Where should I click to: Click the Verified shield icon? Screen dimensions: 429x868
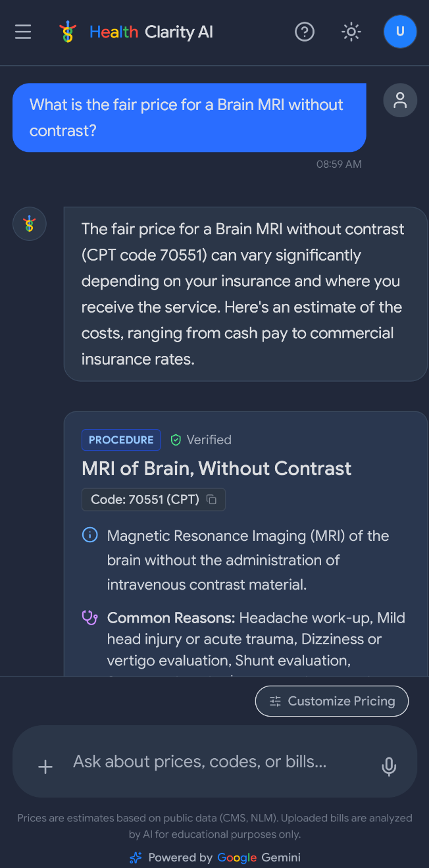point(176,440)
